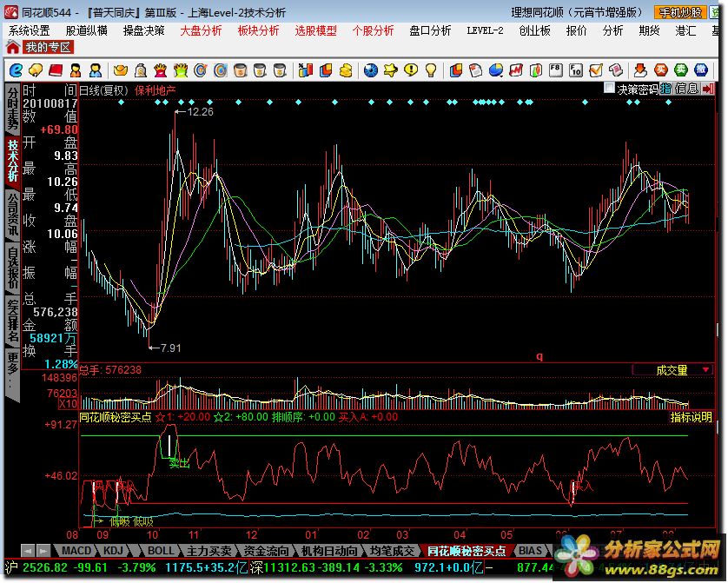This screenshot has height=583, width=728.
Task: Toggle the 指 indicator button
Action: [665, 89]
